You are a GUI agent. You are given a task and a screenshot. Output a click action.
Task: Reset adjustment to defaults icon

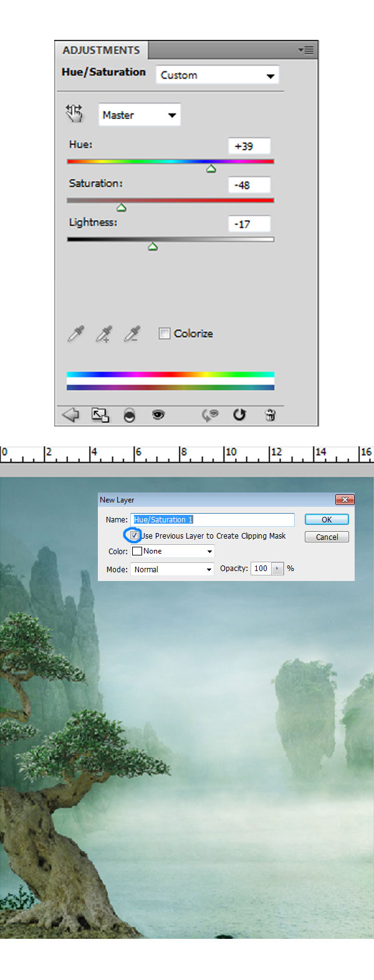pyautogui.click(x=239, y=415)
